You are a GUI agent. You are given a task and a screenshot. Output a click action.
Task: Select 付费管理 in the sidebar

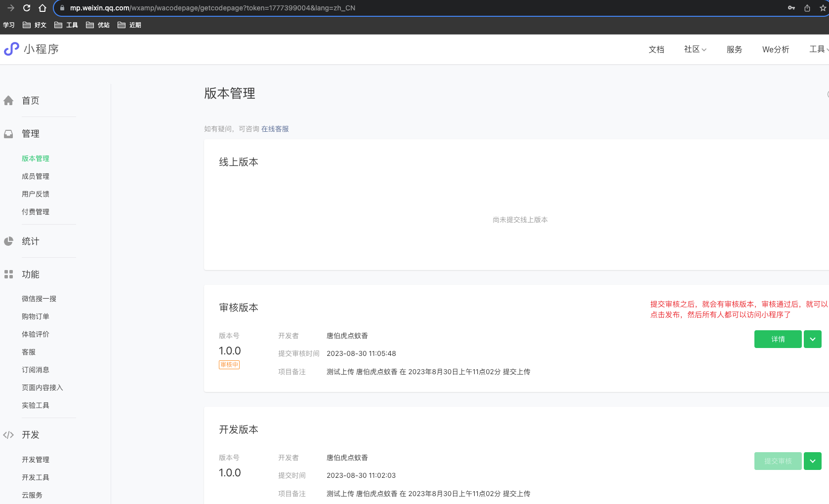[36, 212]
